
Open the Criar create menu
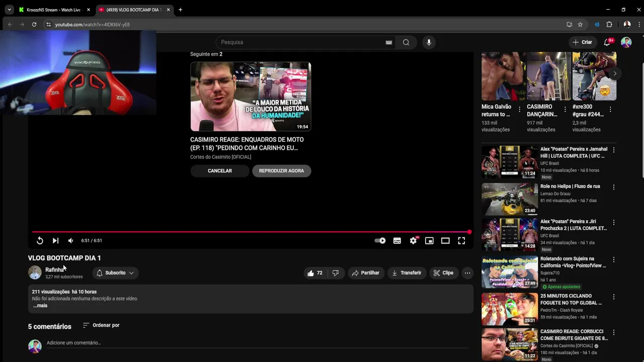pyautogui.click(x=582, y=42)
